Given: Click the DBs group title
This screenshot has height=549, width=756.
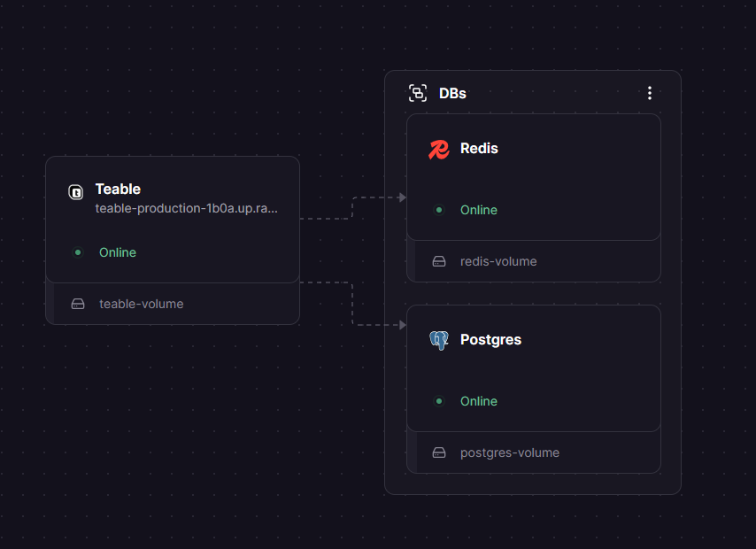Looking at the screenshot, I should click(452, 93).
